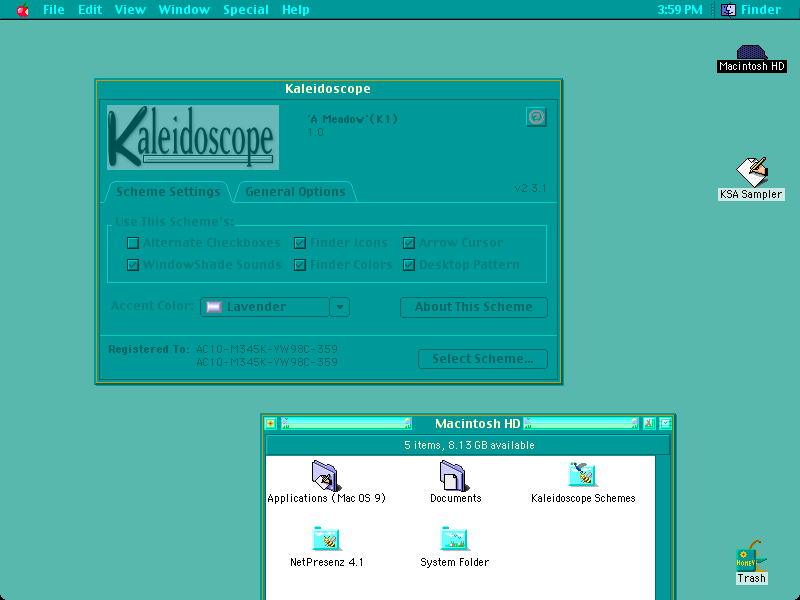Open the File menu
The width and height of the screenshot is (800, 600).
coord(54,10)
